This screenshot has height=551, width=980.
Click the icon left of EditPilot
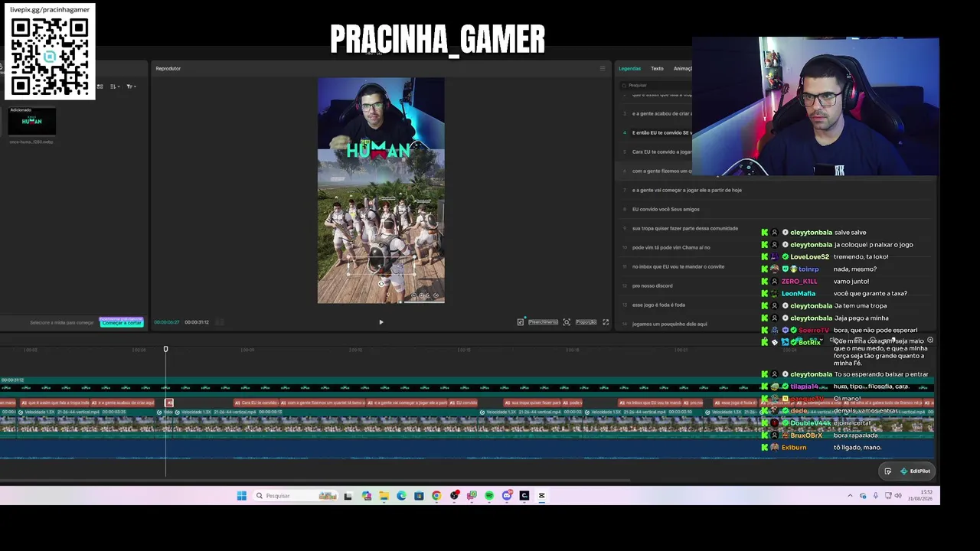(887, 471)
